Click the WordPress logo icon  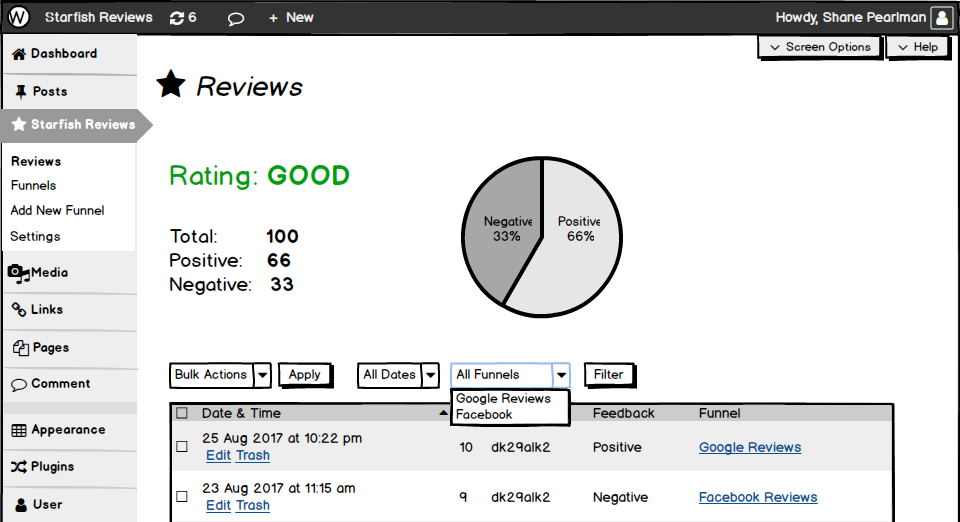tap(18, 17)
